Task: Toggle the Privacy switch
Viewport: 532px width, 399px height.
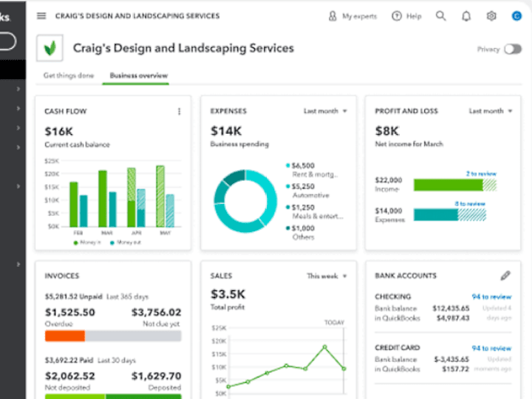Action: point(513,50)
